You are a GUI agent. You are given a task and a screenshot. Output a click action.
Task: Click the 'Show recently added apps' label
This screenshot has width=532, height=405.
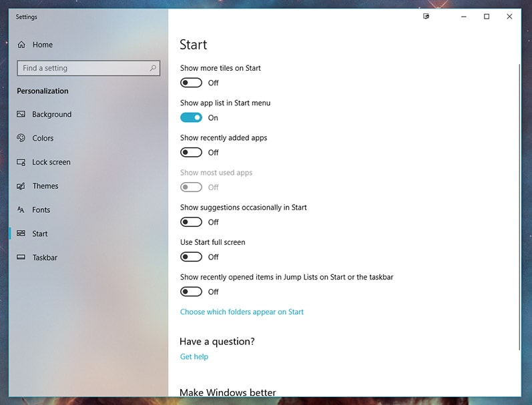[x=224, y=137]
